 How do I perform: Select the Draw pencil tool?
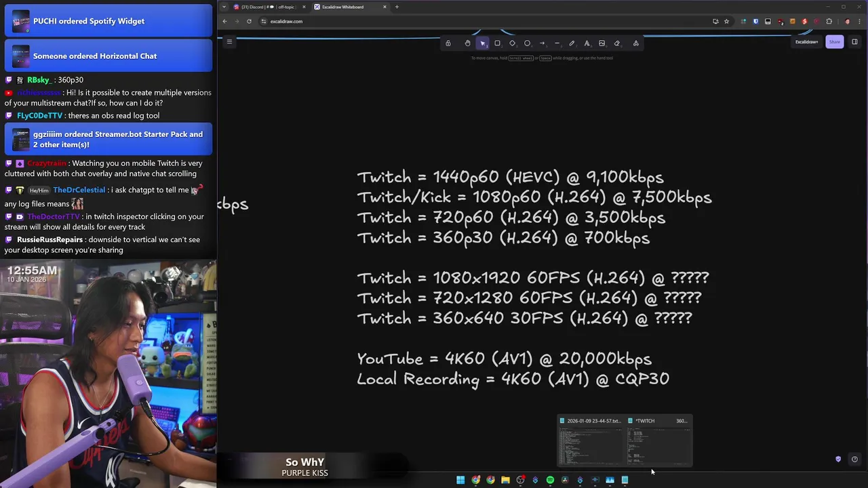coord(572,43)
